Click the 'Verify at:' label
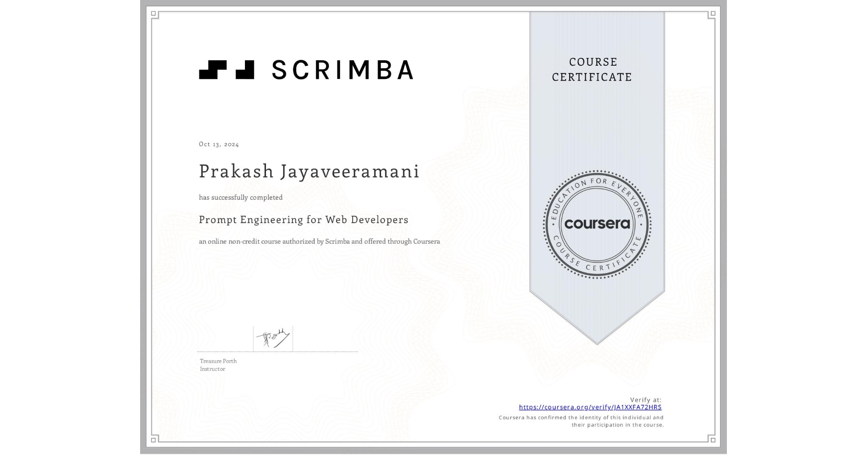 [645, 399]
